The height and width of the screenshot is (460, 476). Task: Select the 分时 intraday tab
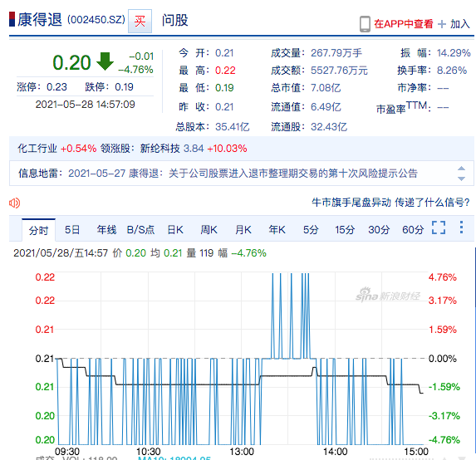tap(38, 230)
